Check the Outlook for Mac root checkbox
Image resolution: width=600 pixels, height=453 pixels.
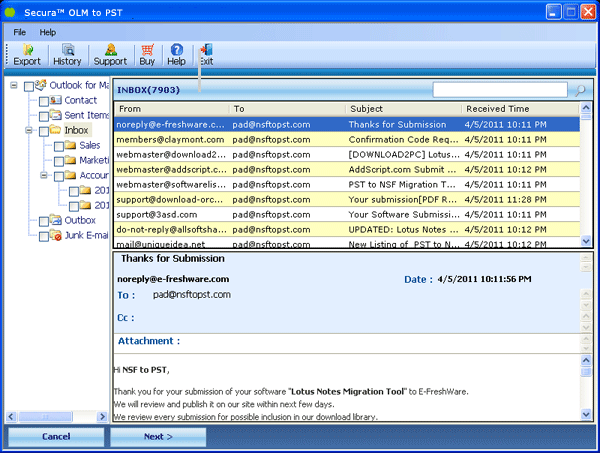click(x=29, y=86)
